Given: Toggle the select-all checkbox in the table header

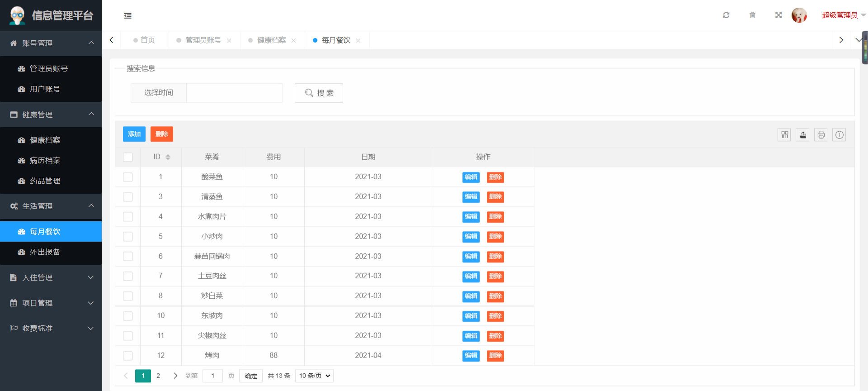Looking at the screenshot, I should click(128, 157).
